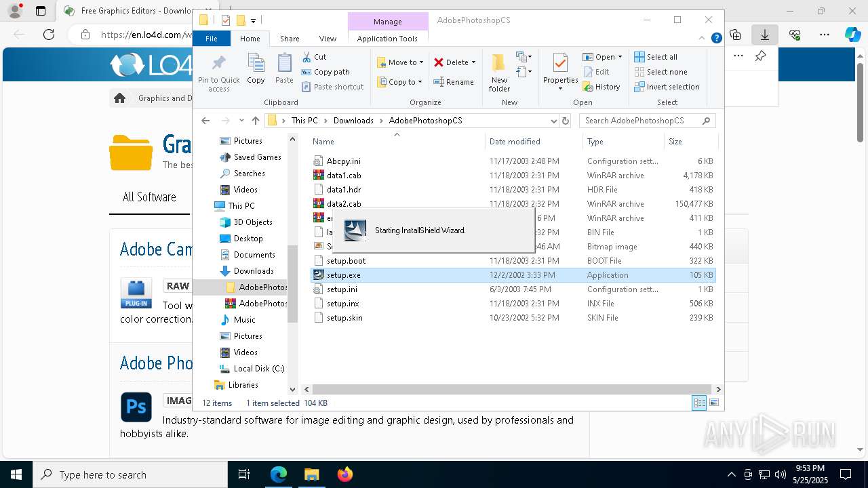Open the Application Tools tab
868x488 pixels.
(x=387, y=39)
